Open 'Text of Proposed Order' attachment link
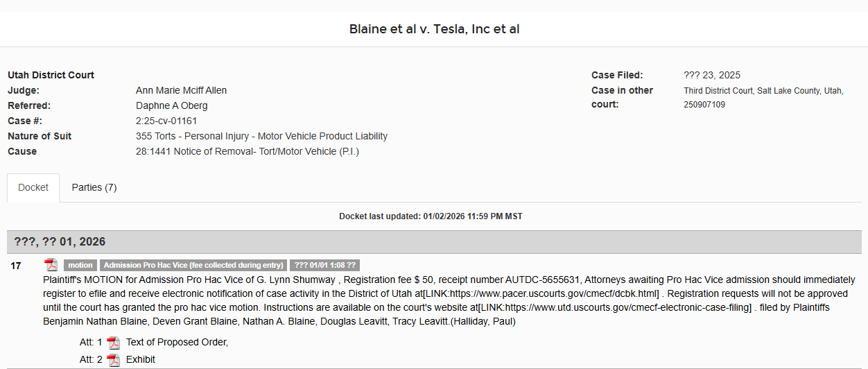This screenshot has height=369, width=868. [177, 343]
